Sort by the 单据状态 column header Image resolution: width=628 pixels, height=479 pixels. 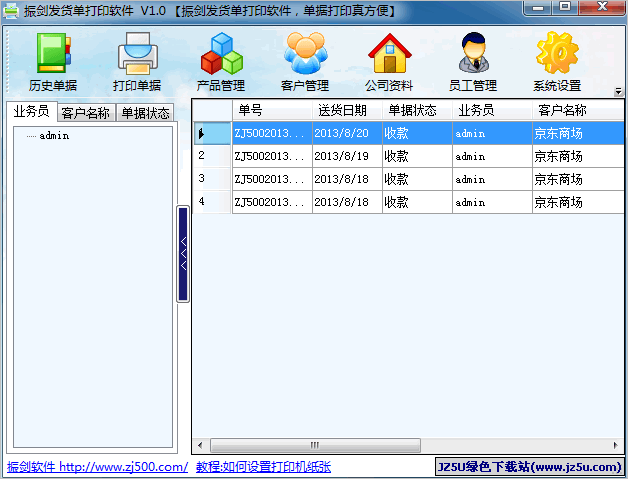click(x=417, y=110)
